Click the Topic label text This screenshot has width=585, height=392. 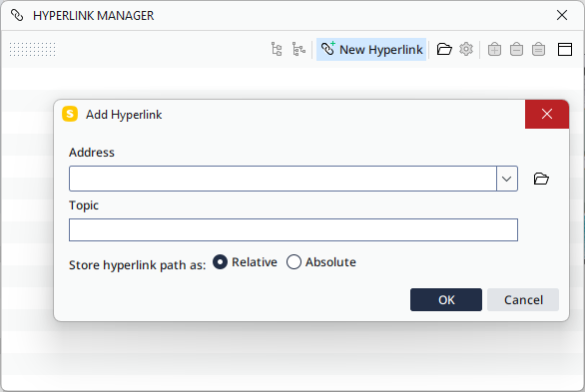coord(84,205)
